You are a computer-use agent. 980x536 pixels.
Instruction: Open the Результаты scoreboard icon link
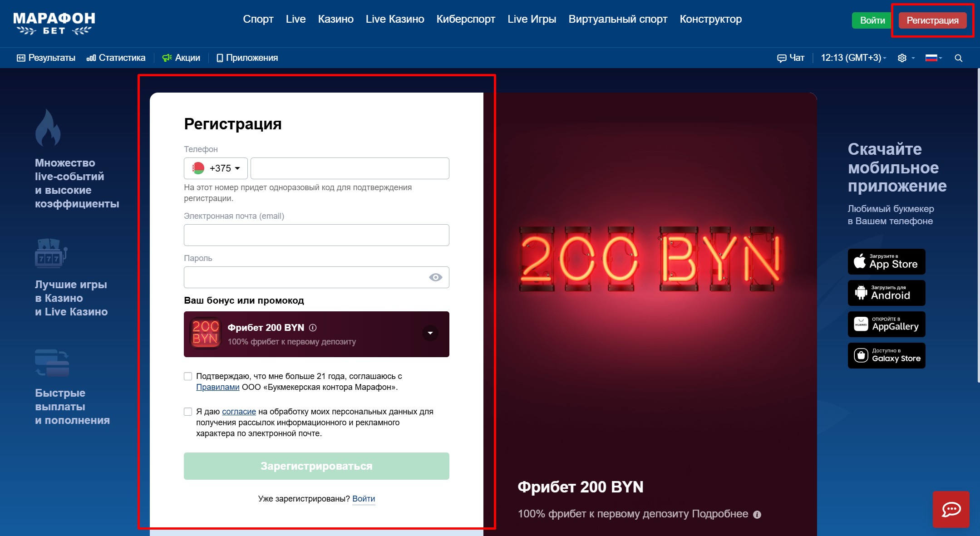[46, 58]
